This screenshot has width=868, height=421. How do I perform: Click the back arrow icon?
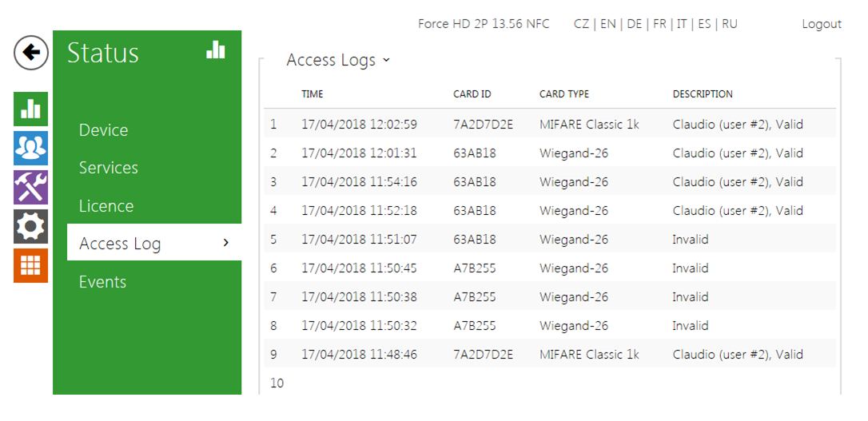tap(30, 54)
